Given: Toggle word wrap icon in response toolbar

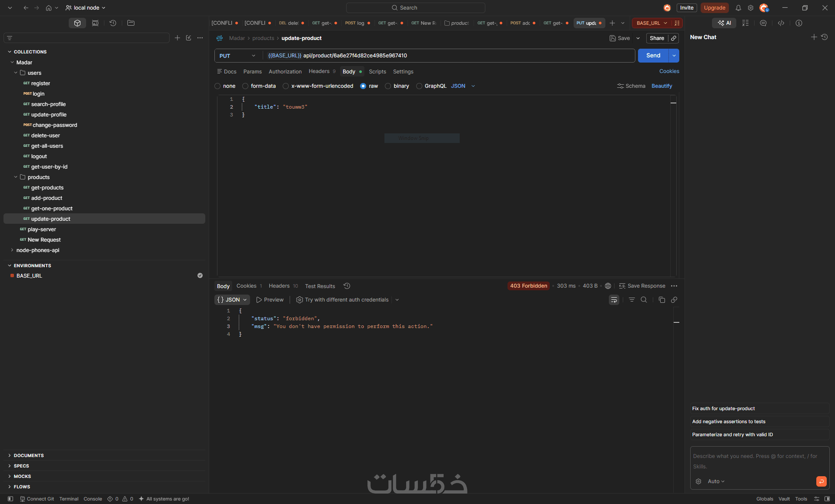Looking at the screenshot, I should click(x=614, y=300).
